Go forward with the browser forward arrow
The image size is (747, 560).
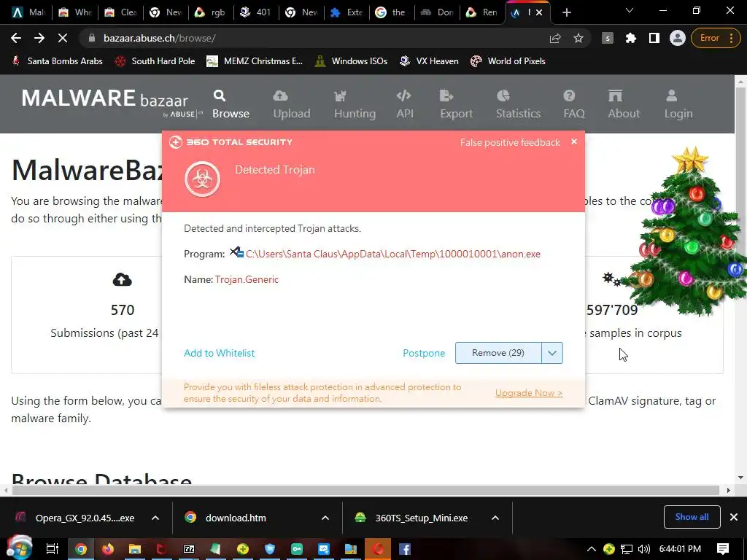tap(39, 38)
